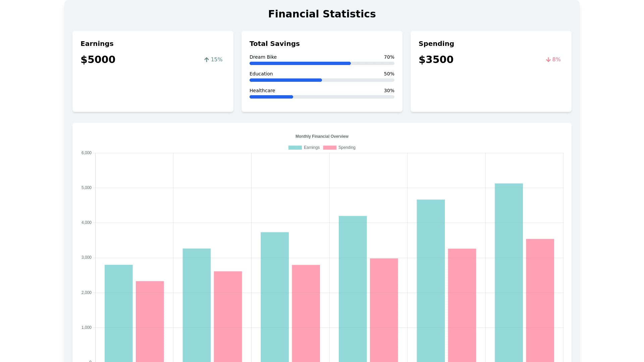
Task: Click the 70% label for Dream Bike
Action: (389, 57)
